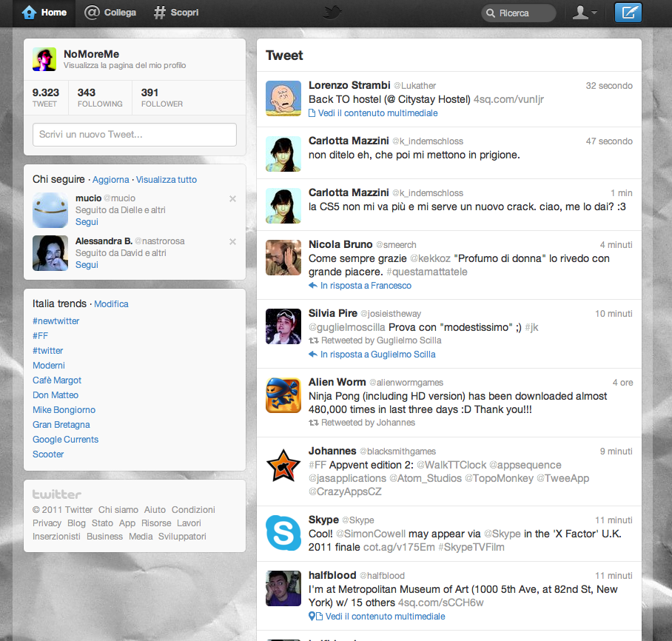
Task: Click Segui under mucio
Action: click(87, 221)
